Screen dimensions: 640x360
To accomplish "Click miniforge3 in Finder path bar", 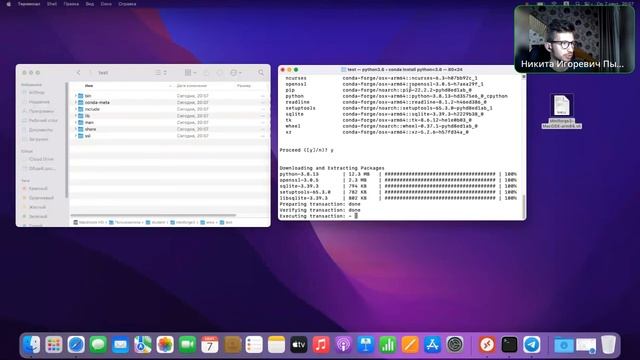I will [183, 222].
